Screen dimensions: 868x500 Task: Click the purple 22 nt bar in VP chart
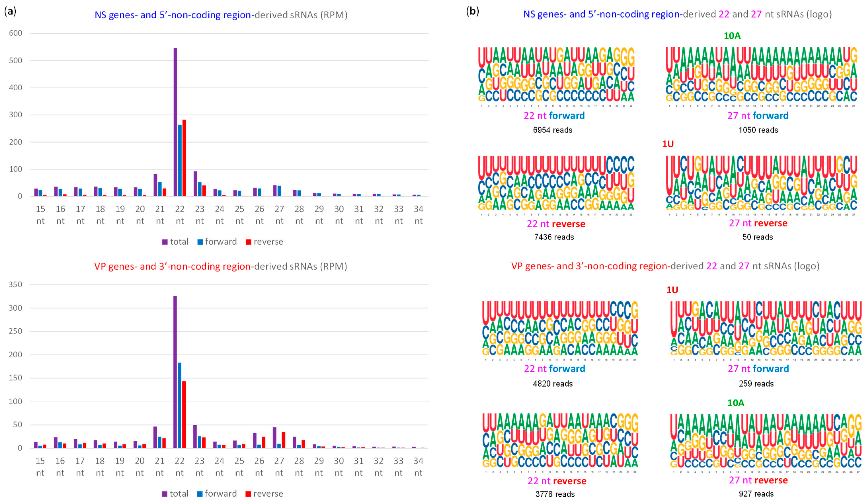click(x=175, y=372)
